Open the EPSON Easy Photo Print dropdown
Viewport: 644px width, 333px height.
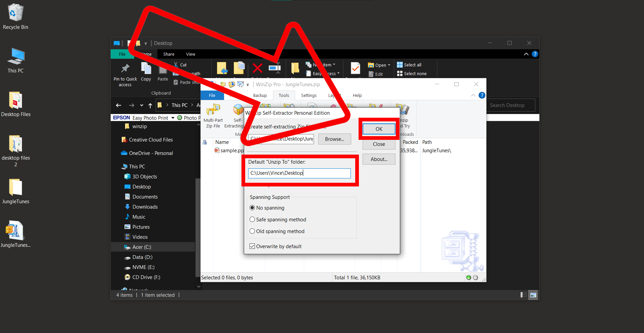pos(173,117)
